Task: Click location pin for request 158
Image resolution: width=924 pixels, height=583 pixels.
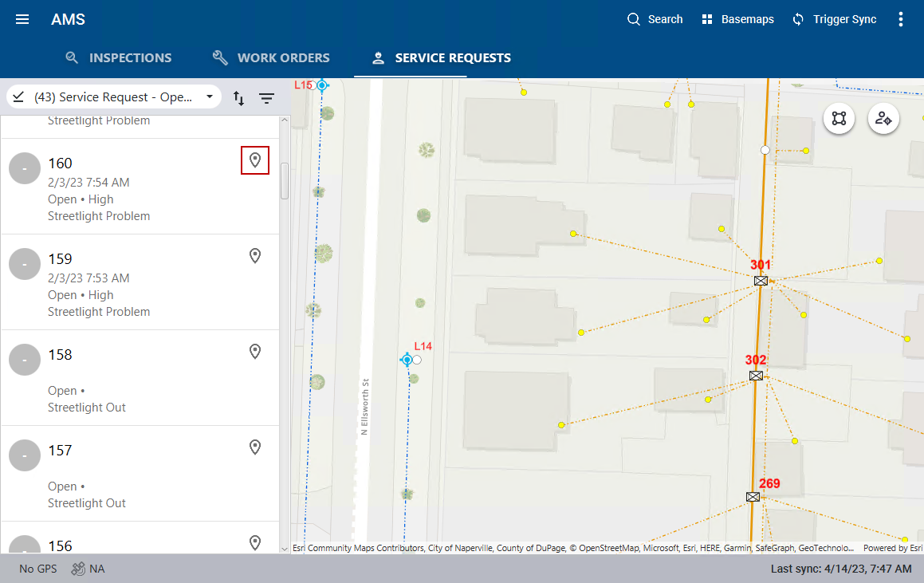Action: 255,352
